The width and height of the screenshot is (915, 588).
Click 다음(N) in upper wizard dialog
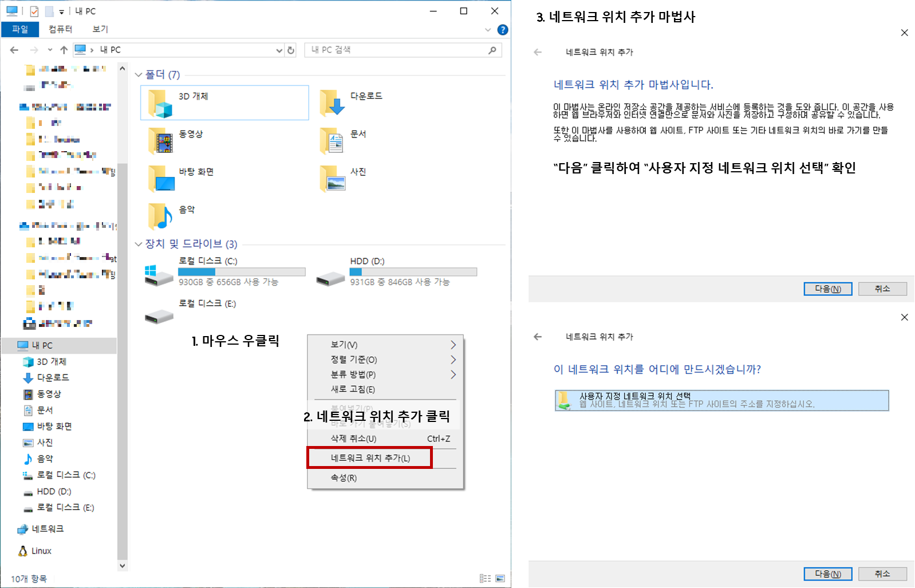828,289
